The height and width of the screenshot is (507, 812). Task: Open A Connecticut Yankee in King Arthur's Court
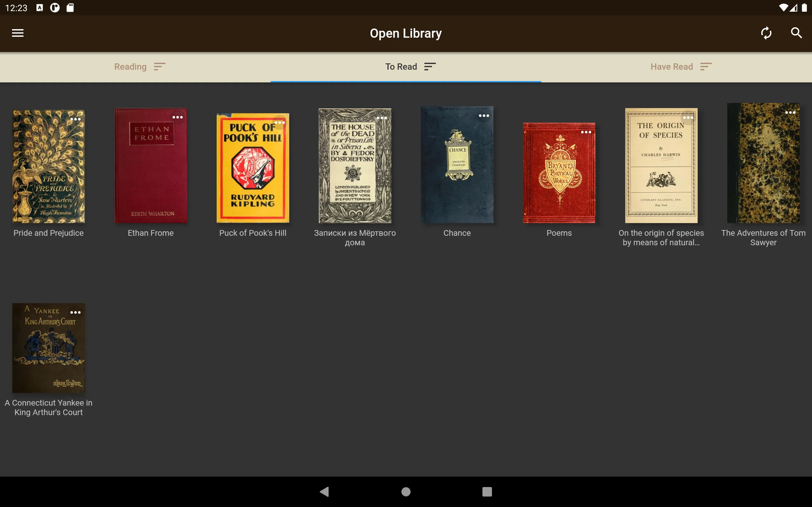(x=49, y=346)
